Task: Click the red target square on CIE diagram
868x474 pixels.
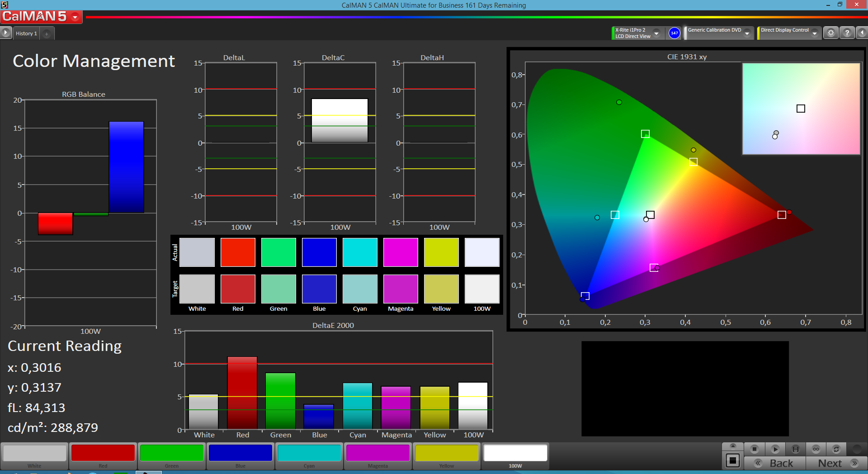Action: pos(782,215)
